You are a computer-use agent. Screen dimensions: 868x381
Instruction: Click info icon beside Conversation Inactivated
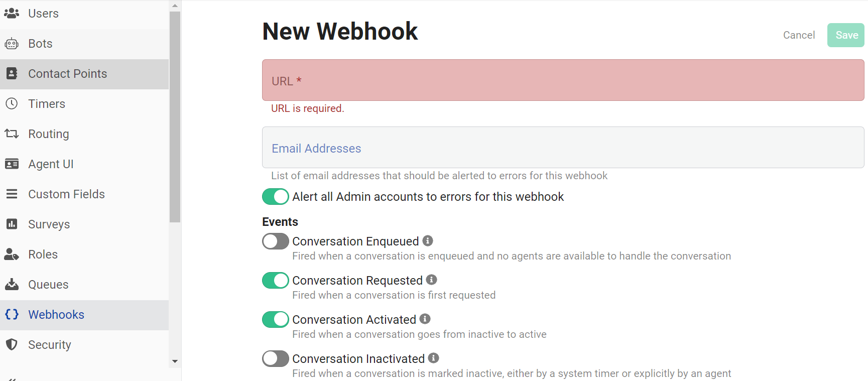[434, 358]
